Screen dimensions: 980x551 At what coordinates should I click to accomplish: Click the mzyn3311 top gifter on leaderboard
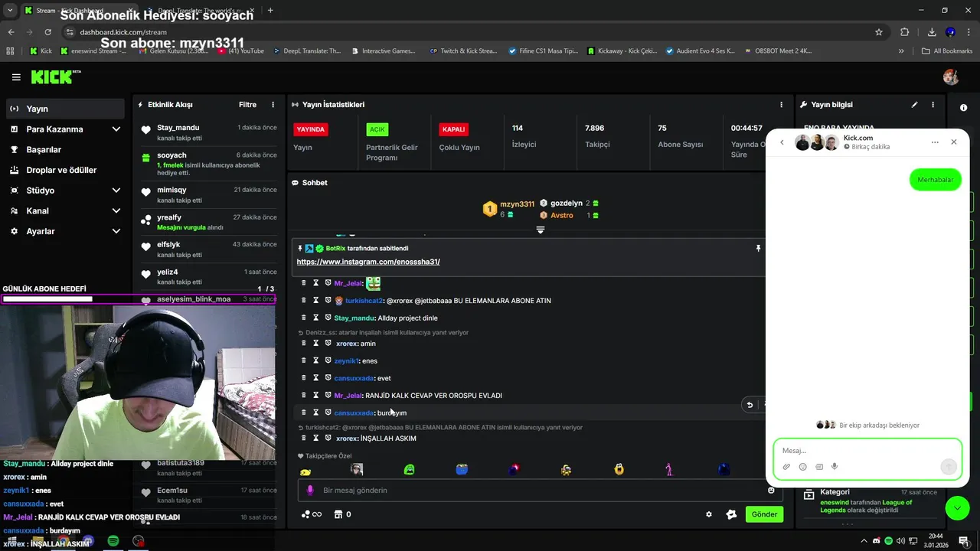pos(508,208)
